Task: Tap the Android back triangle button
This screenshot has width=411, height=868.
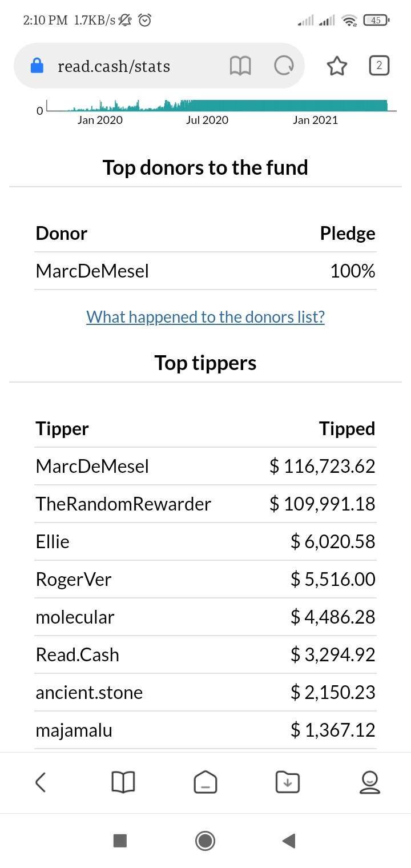Action: [x=289, y=840]
